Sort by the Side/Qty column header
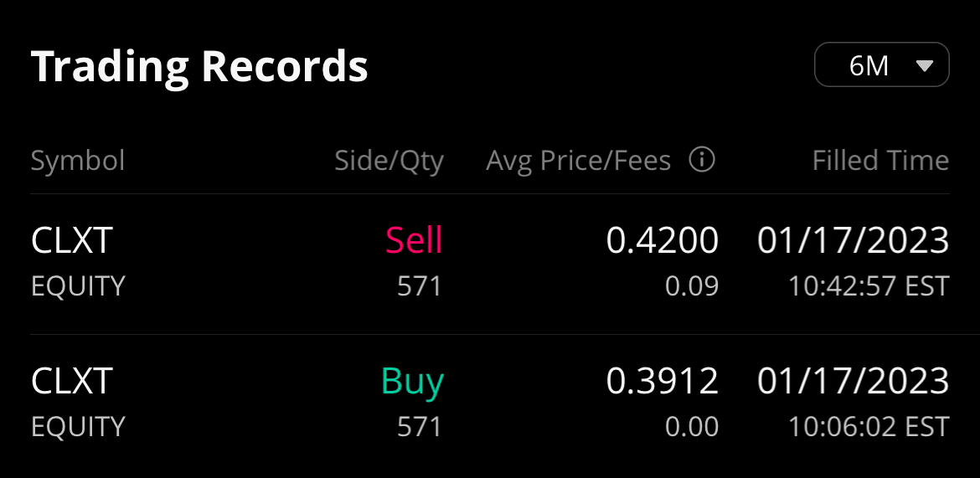The image size is (980, 478). point(389,160)
